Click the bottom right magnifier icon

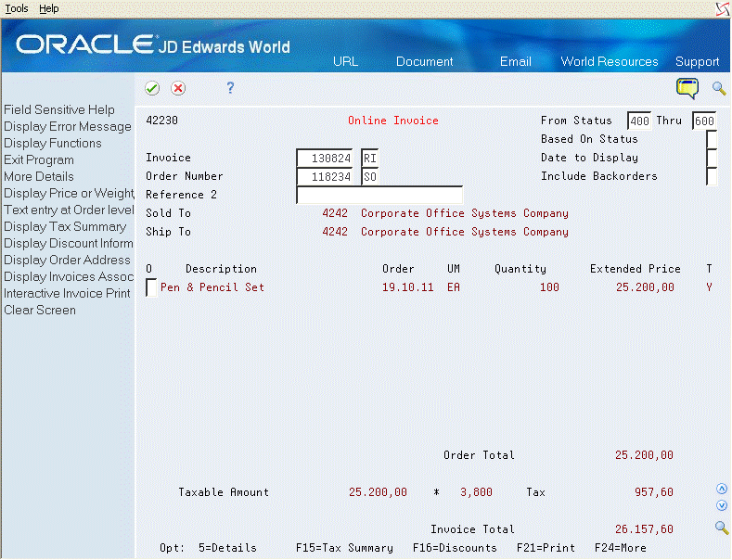point(722,528)
